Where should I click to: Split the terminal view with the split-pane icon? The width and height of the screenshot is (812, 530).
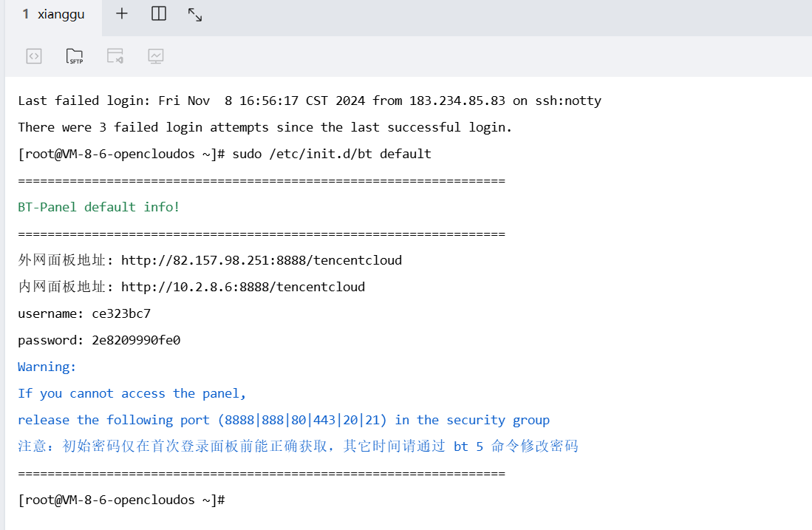158,13
